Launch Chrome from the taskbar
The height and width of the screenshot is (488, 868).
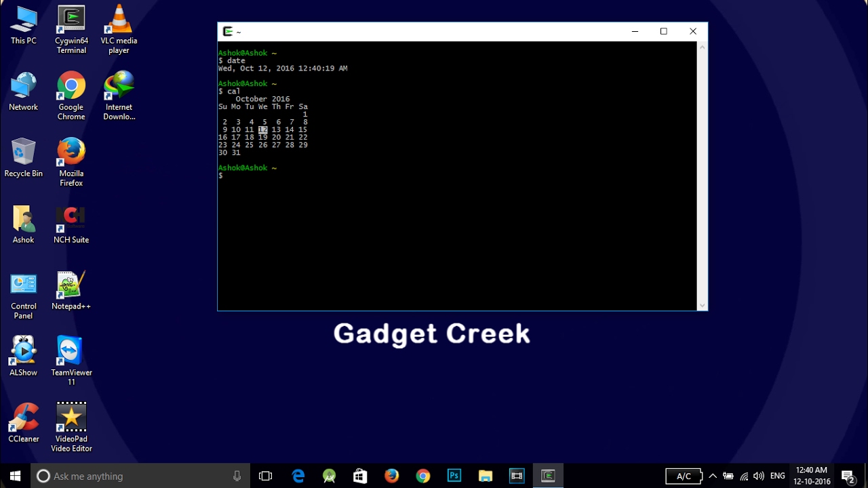(x=423, y=476)
